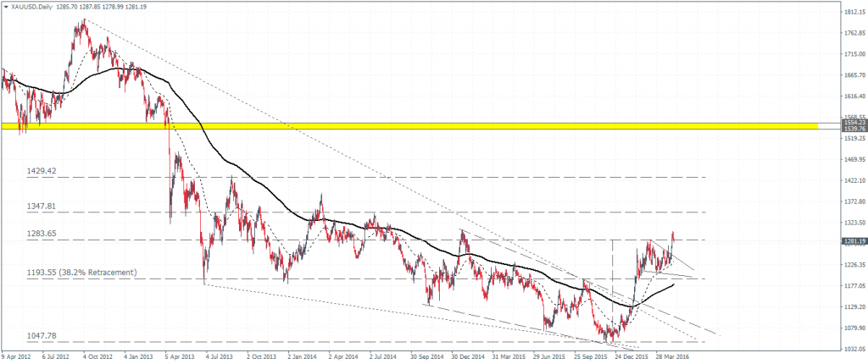Click the 1047.78 level label
The width and height of the screenshot is (868, 364).
(42, 336)
